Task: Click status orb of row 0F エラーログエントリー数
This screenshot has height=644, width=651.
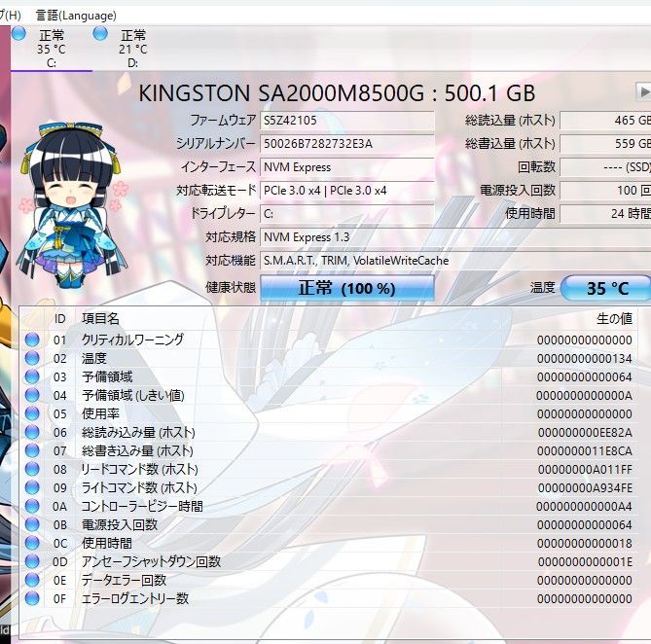Action: pos(32,598)
